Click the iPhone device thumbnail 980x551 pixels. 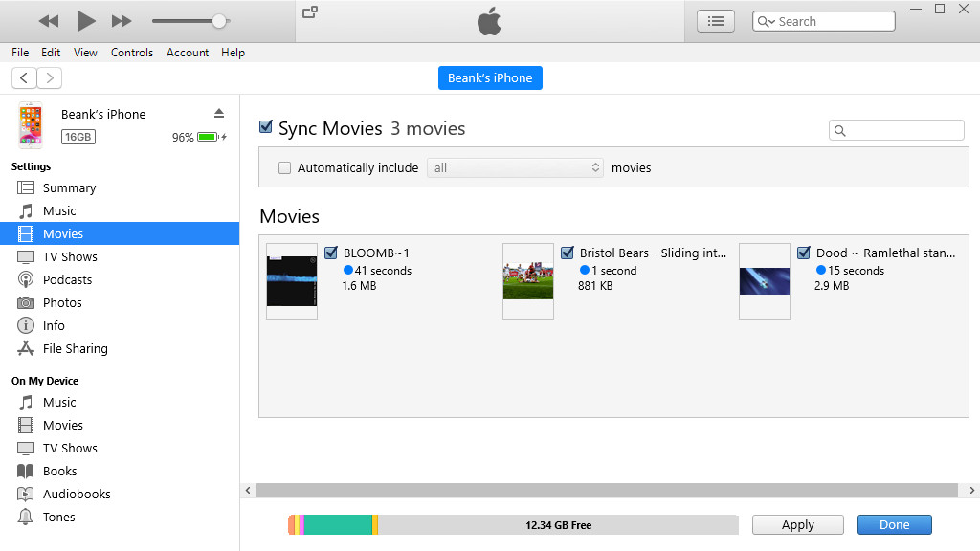pyautogui.click(x=30, y=125)
